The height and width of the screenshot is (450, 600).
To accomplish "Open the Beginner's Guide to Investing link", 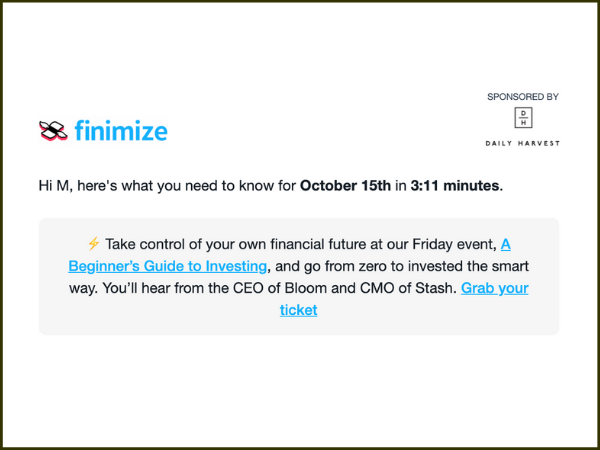I will point(168,266).
